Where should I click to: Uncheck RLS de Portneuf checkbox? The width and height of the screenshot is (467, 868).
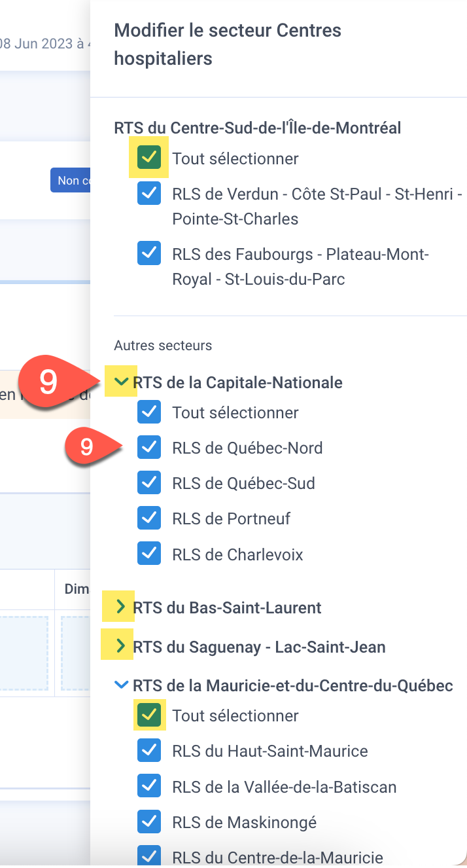[150, 518]
